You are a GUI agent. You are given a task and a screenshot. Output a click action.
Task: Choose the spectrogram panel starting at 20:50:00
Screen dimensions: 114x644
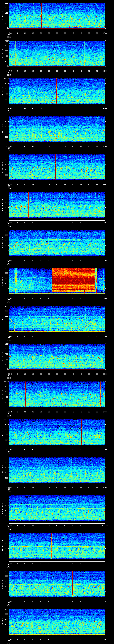click(x=57, y=167)
